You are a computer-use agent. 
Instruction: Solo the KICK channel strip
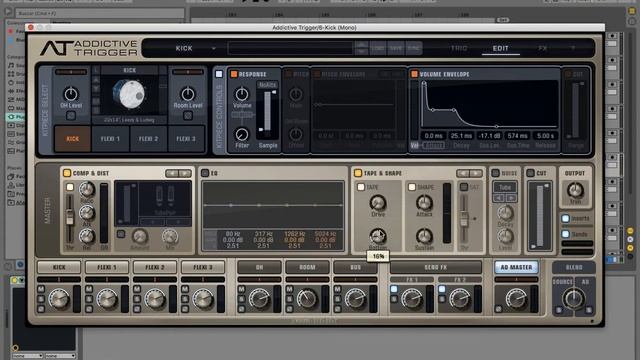pos(41,299)
